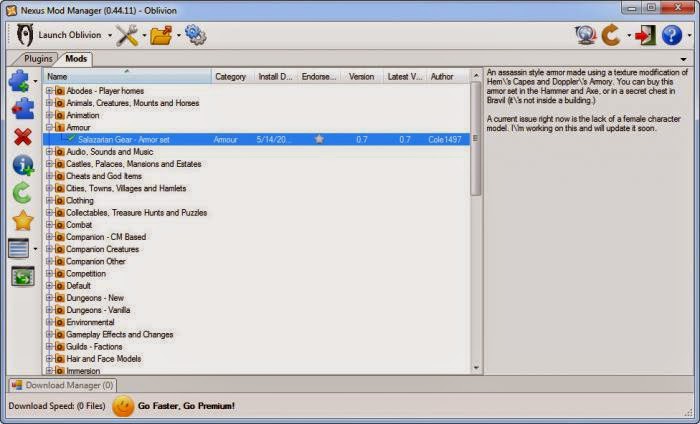Add mod from file puzzle icon
Screen dimensions: 700x424
tap(20, 81)
